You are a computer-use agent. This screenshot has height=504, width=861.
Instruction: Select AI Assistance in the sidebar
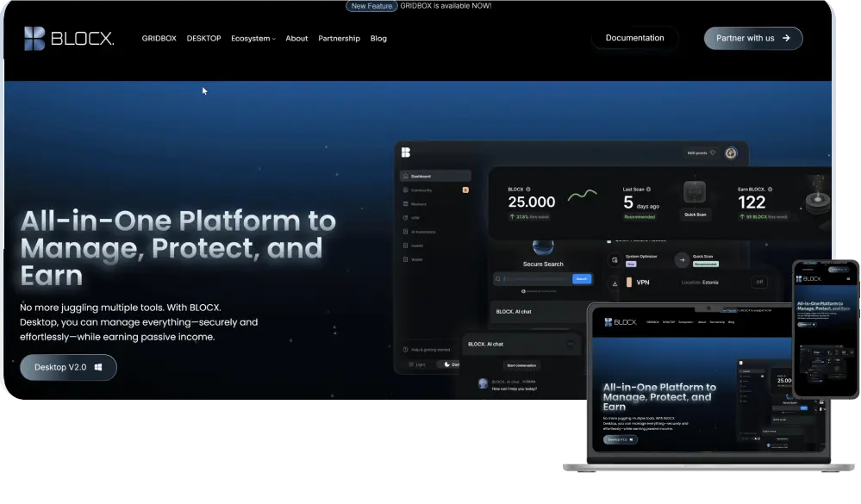(x=420, y=232)
